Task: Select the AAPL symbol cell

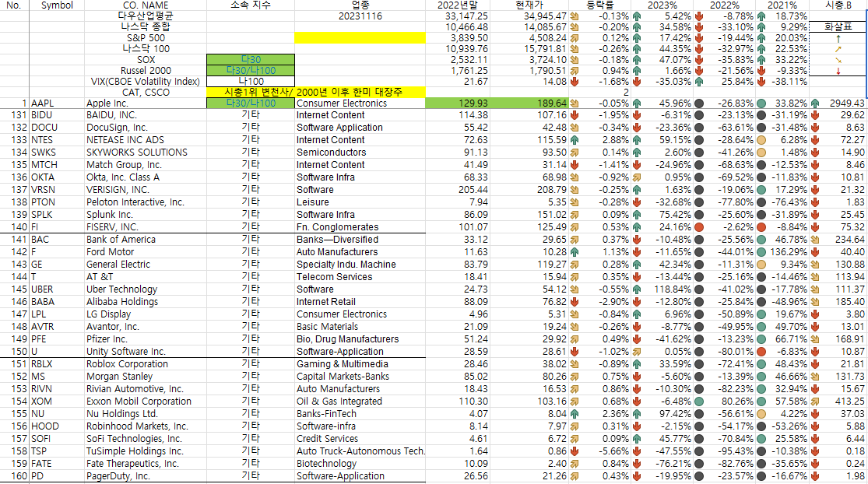Action: [x=57, y=103]
